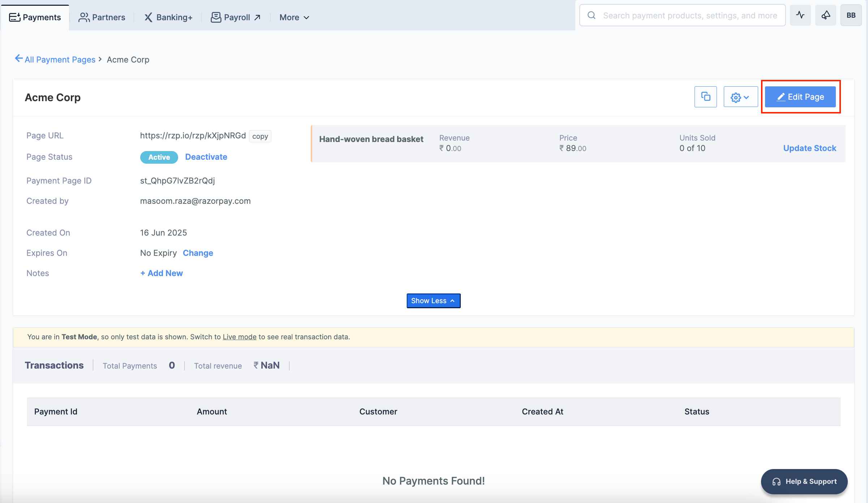Click the Acme Corp page title

click(x=53, y=98)
